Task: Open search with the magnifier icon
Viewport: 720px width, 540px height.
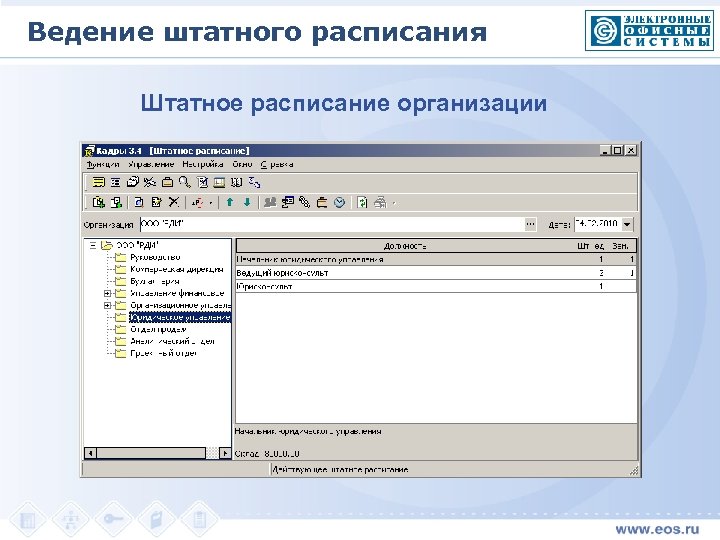Action: (x=185, y=182)
